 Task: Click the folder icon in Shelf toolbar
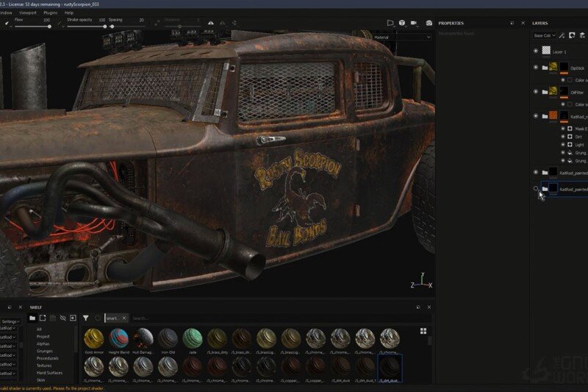[x=32, y=318]
